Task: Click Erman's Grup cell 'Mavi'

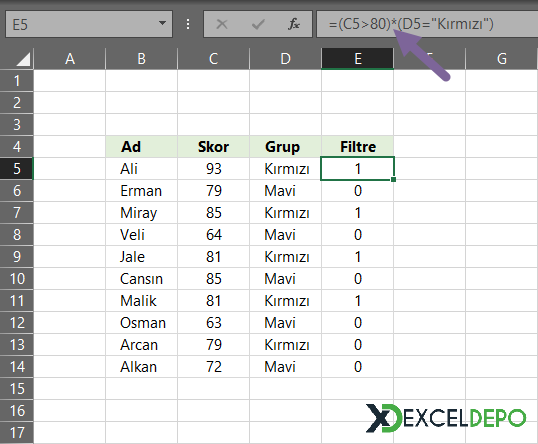Action: click(285, 190)
